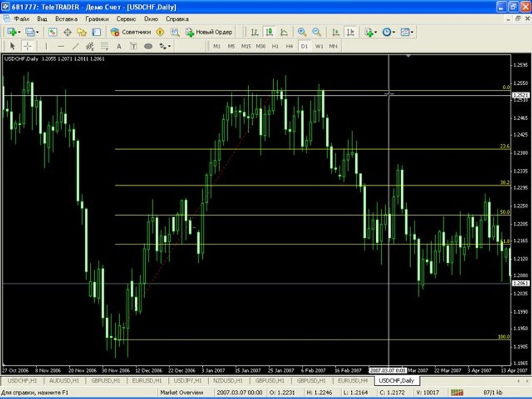Viewport: 532px width, 399px height.
Task: Toggle the crosshair cursor mode
Action: pos(28,46)
